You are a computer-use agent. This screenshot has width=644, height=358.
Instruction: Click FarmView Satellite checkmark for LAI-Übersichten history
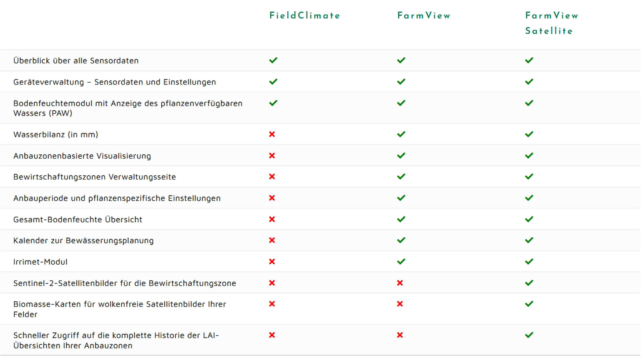[x=529, y=335]
